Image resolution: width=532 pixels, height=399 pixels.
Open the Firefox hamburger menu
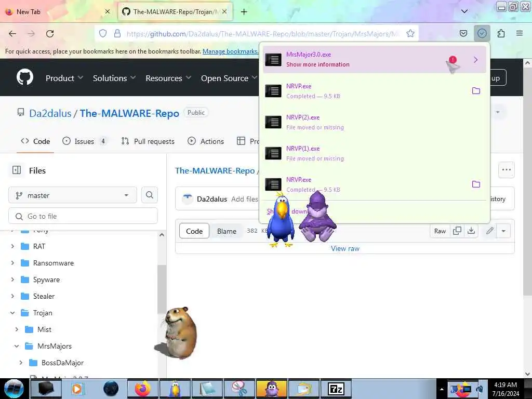(x=520, y=33)
